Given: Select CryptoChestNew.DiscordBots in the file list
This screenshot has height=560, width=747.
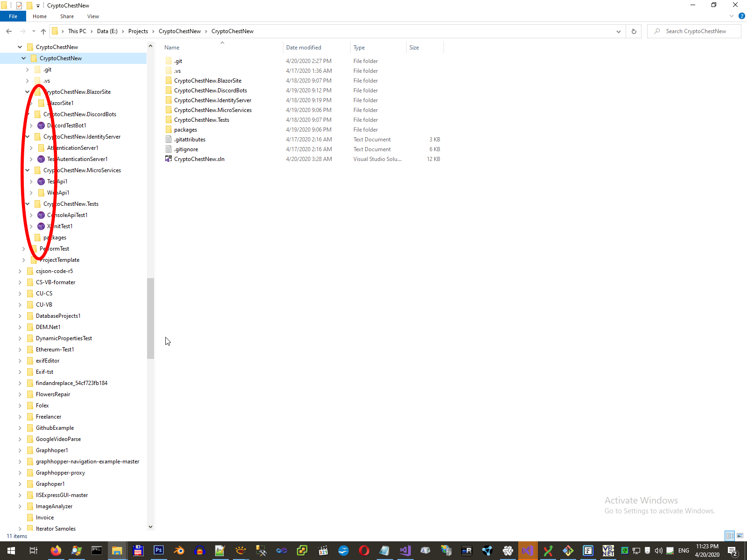Looking at the screenshot, I should [211, 91].
